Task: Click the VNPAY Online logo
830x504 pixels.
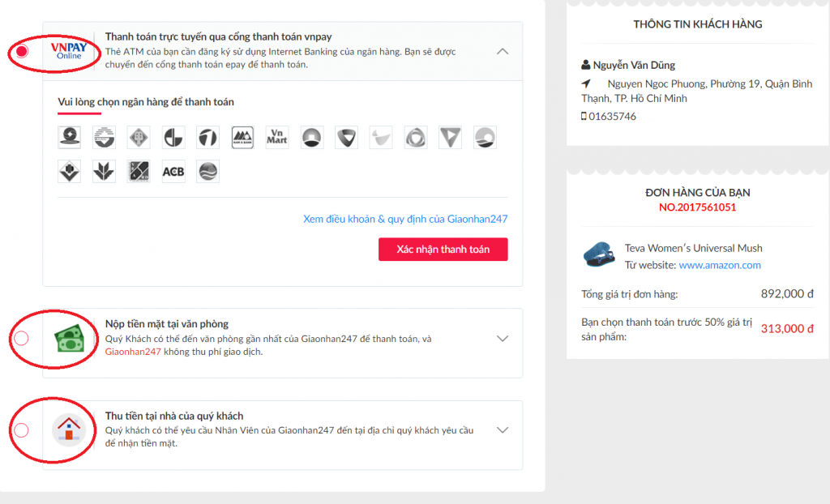Action: coord(69,51)
